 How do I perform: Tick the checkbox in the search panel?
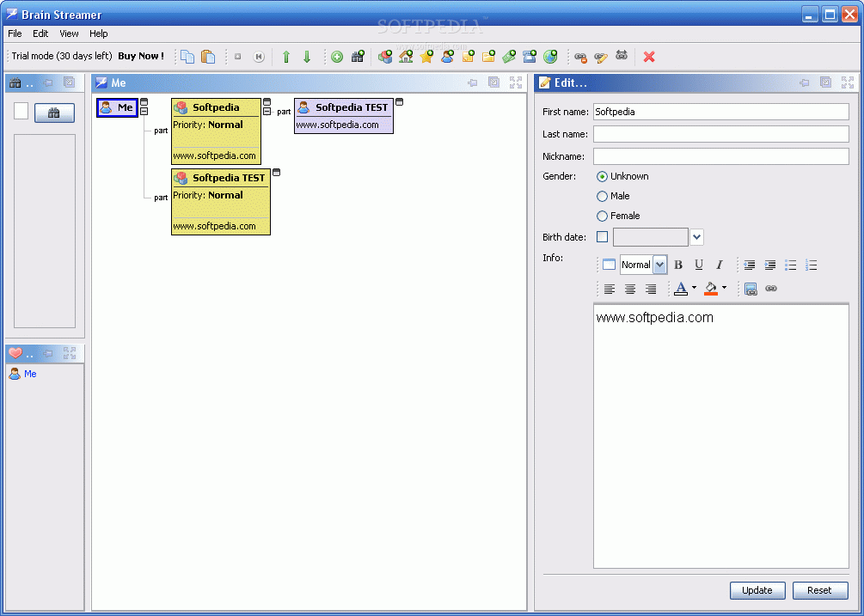tap(21, 111)
